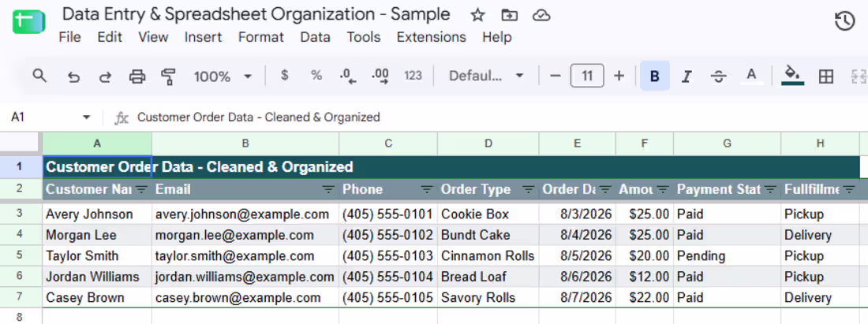Click the Print icon
This screenshot has width=868, height=324.
pos(137,76)
